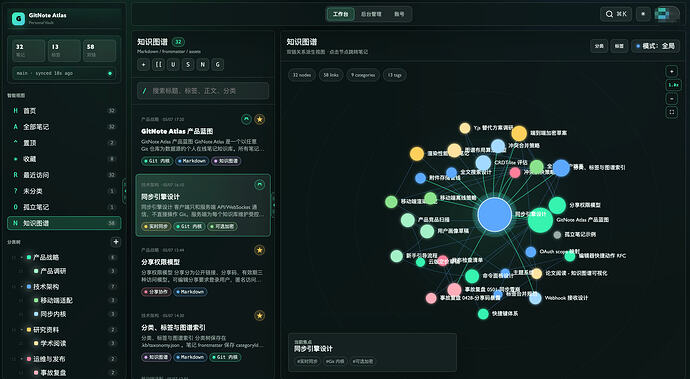Click the '13 tags' graph stat chip
690x379 pixels.
point(394,75)
